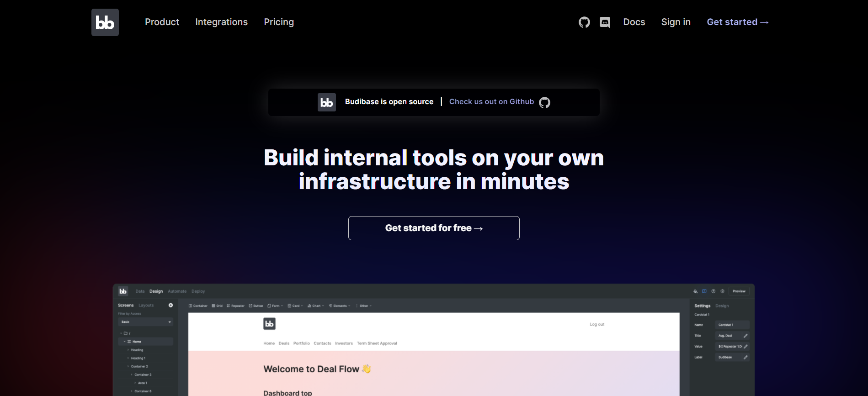
Task: Click Contacts in the app preview navigation
Action: (x=322, y=343)
